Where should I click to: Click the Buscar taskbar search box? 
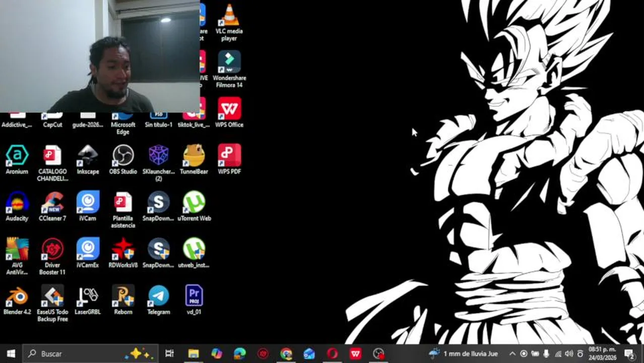point(91,353)
